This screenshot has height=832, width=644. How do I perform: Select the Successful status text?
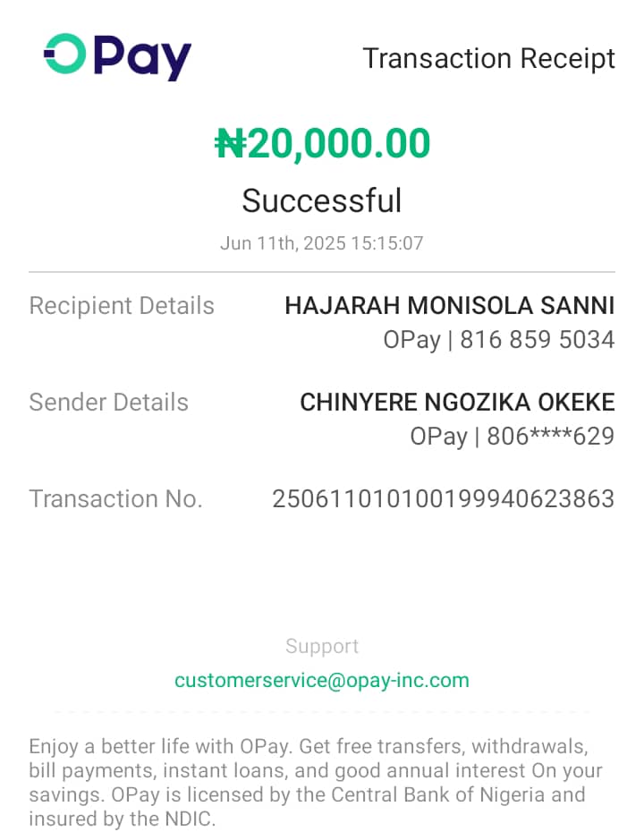[x=322, y=200]
